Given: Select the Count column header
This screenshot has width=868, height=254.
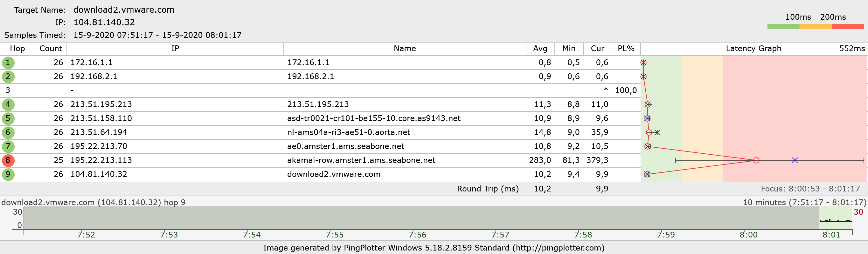Looking at the screenshot, I should click(x=51, y=49).
